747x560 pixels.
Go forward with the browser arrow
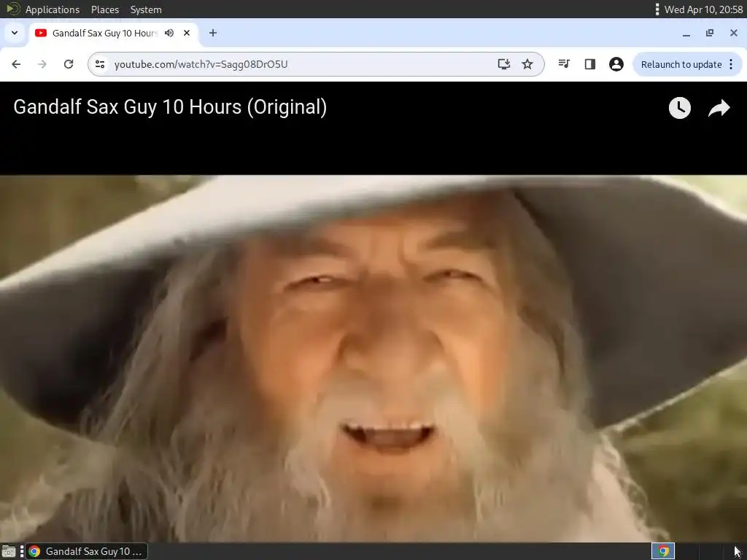[x=42, y=64]
